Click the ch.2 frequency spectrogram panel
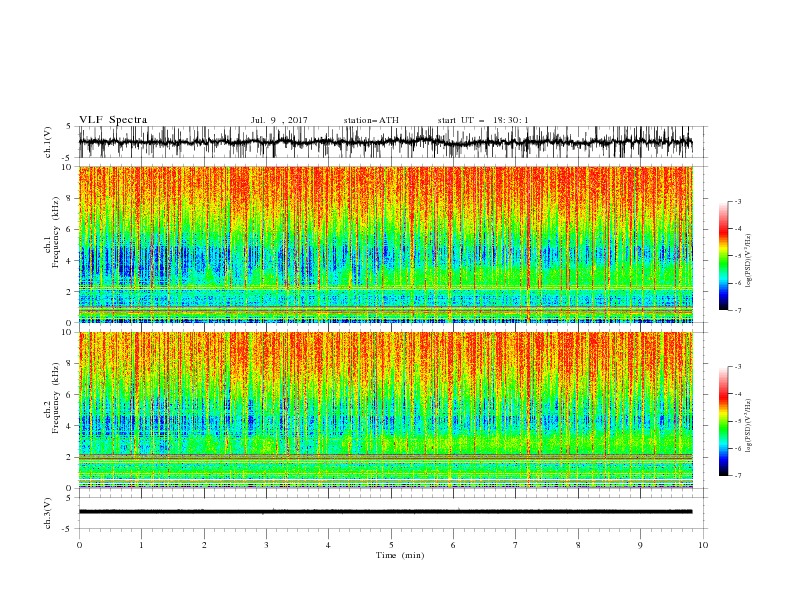The height and width of the screenshot is (612, 792). tap(385, 410)
